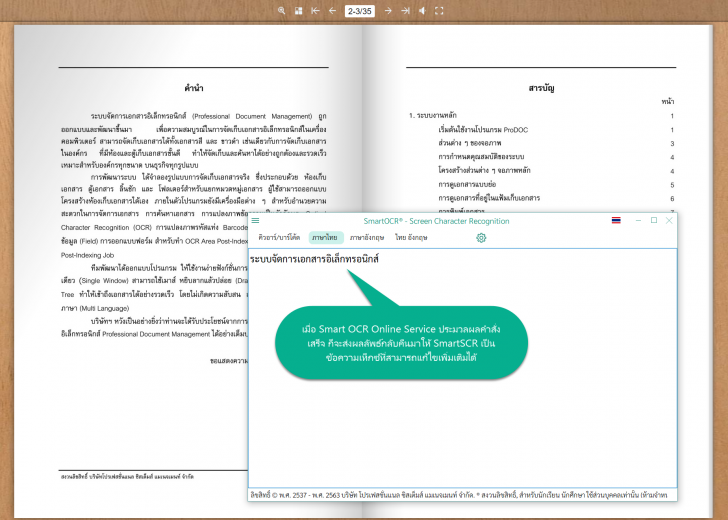Click the สารบัญ heading on the right page

point(541,88)
